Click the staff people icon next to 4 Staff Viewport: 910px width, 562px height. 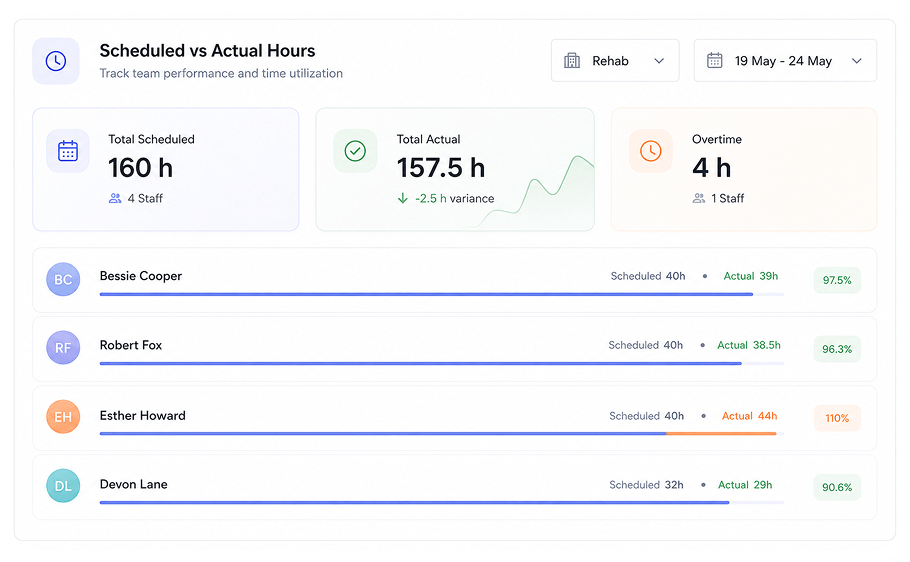tap(115, 199)
